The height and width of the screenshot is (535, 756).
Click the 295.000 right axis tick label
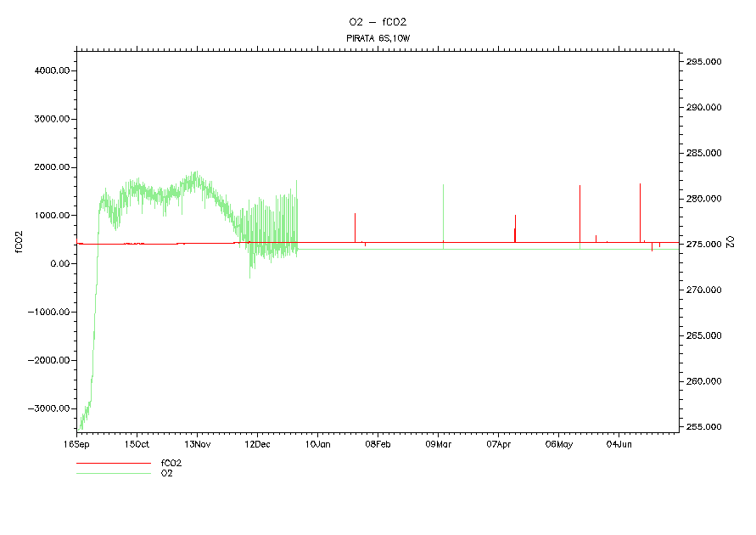coord(704,62)
